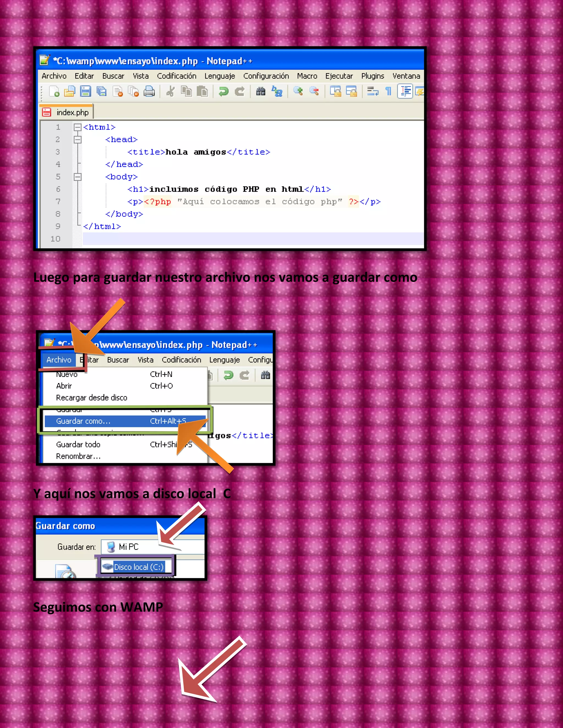Choose Abrir in the Archivo dropdown menu

tap(125, 386)
